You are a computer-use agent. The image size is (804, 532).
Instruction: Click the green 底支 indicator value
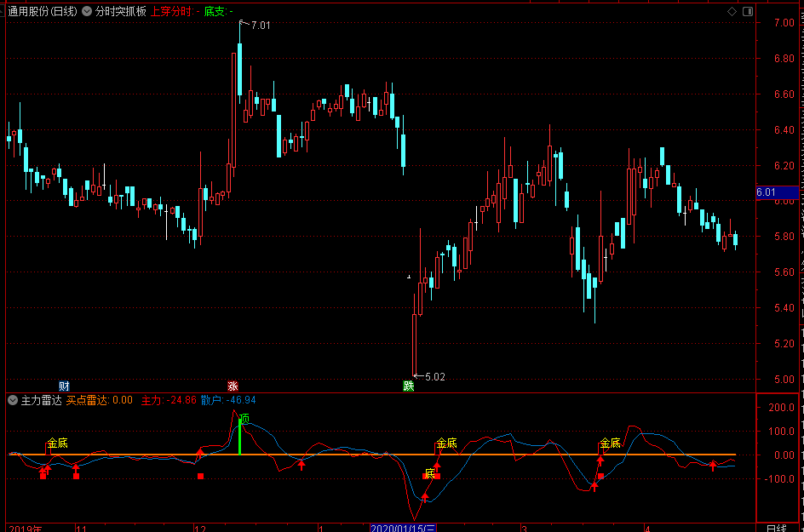[x=218, y=11]
